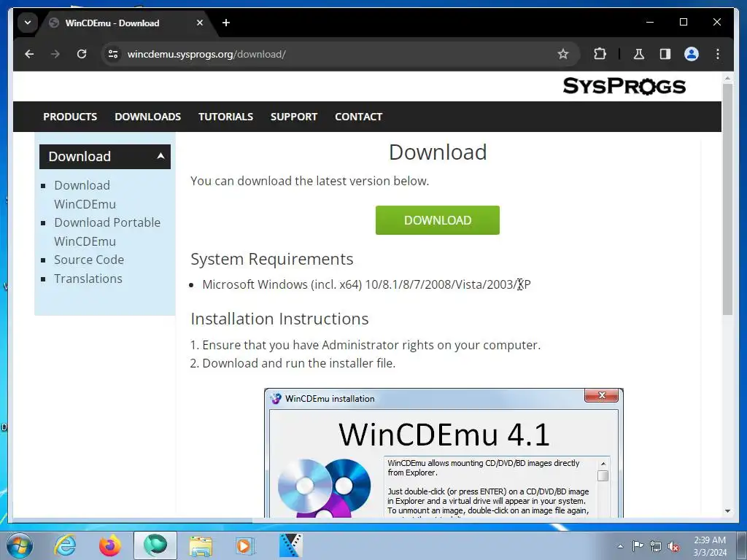
Task: Open the video editor taskbar icon
Action: pos(290,545)
